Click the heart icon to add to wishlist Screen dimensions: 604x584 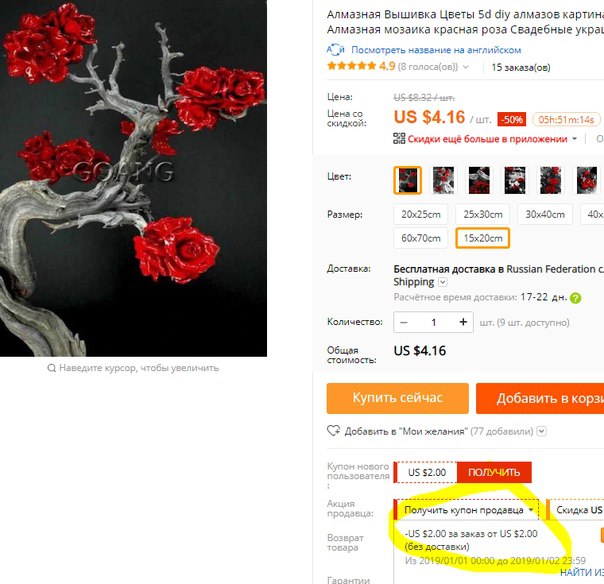coord(334,431)
